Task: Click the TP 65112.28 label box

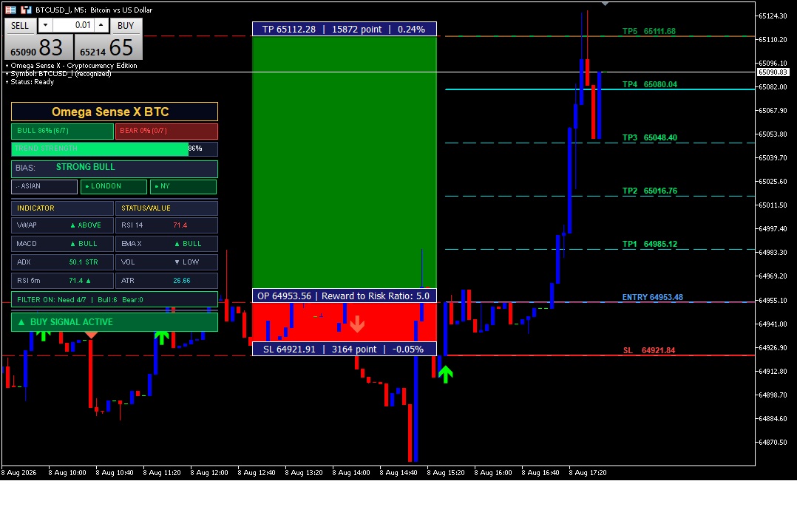Action: 345,29
